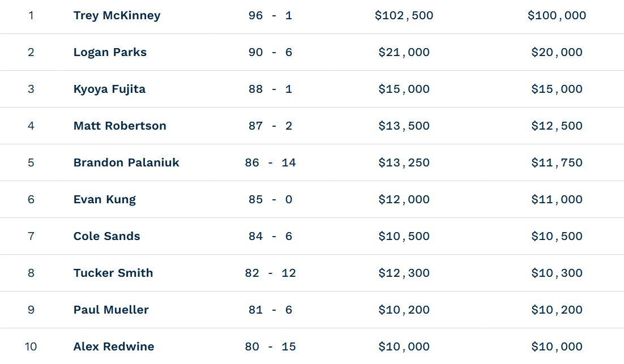Open Trey McKinney's angler profile link

coord(117,15)
